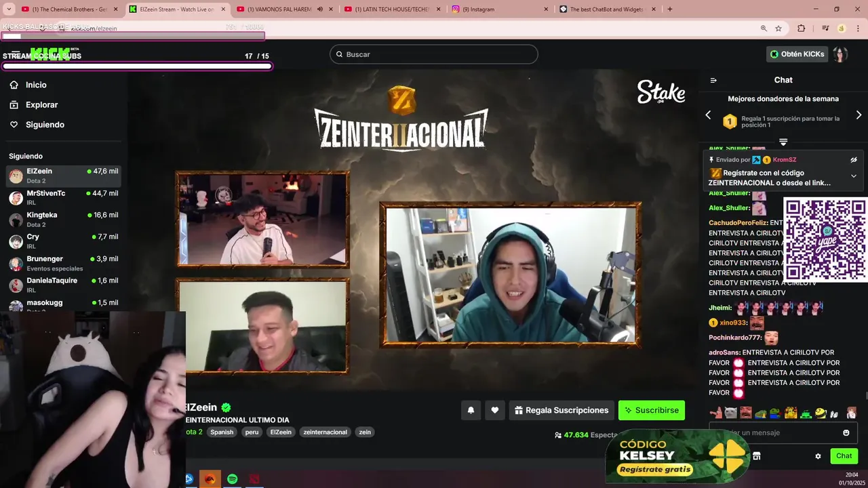
Task: Expand the pinned message with its chevron
Action: (x=854, y=176)
